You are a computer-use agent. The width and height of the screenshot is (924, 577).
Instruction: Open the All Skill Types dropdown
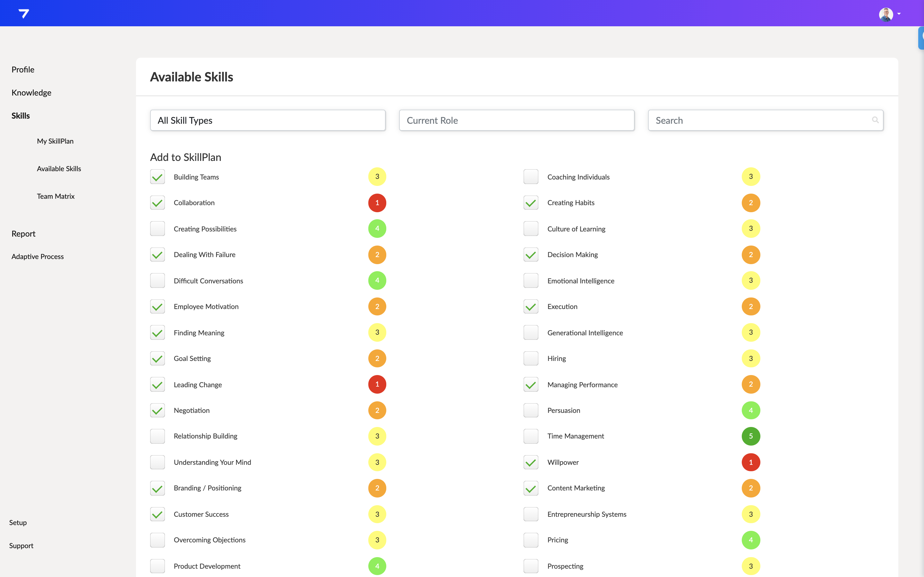click(268, 120)
